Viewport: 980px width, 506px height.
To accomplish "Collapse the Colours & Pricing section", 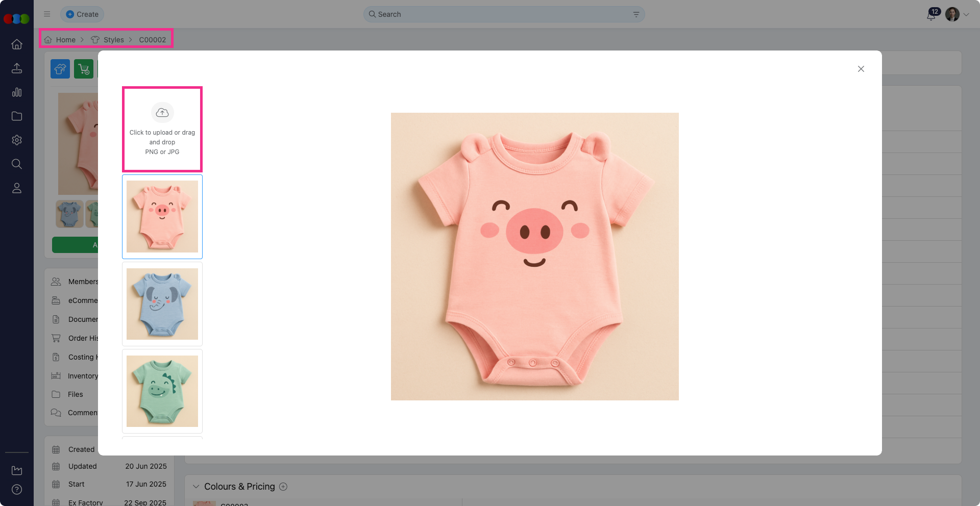I will (x=196, y=487).
